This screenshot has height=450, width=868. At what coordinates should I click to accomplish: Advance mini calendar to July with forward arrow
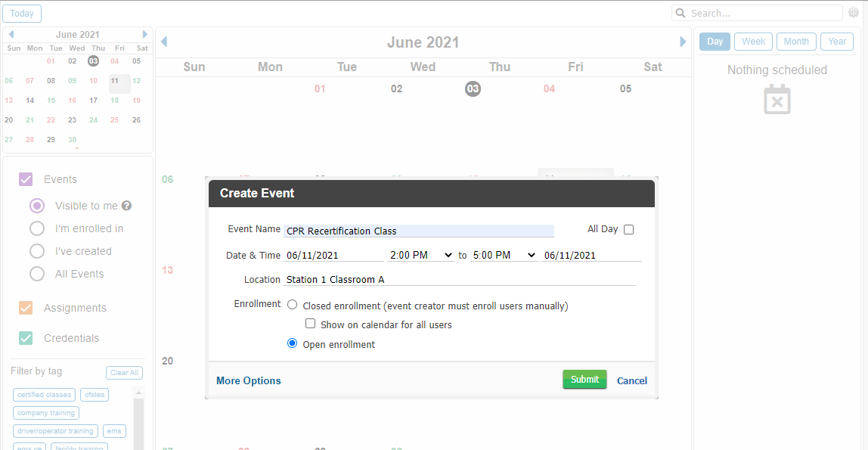click(x=144, y=34)
